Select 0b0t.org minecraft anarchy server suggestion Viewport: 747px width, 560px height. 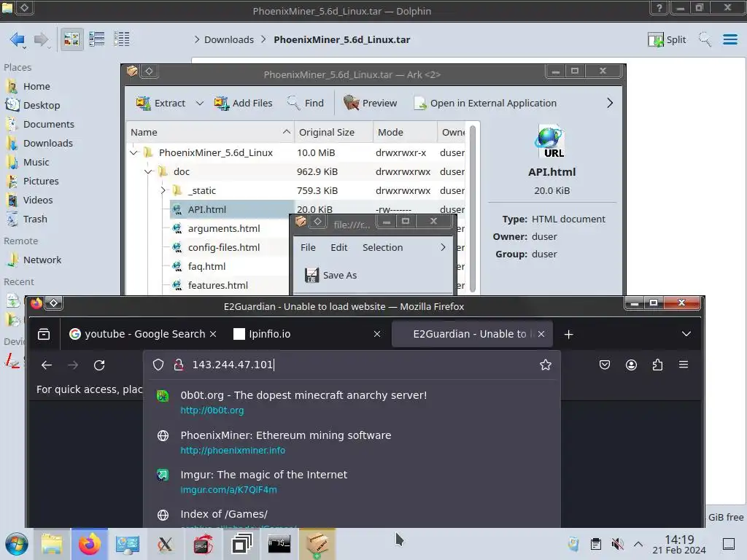(352, 402)
